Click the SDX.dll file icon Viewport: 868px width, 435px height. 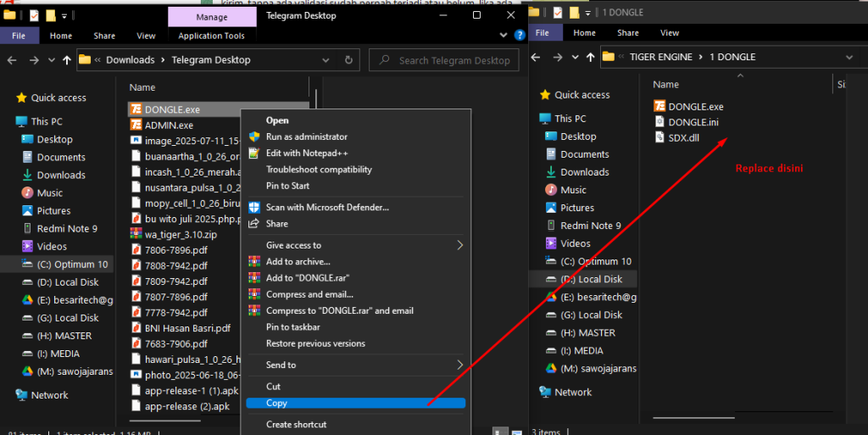coord(660,138)
